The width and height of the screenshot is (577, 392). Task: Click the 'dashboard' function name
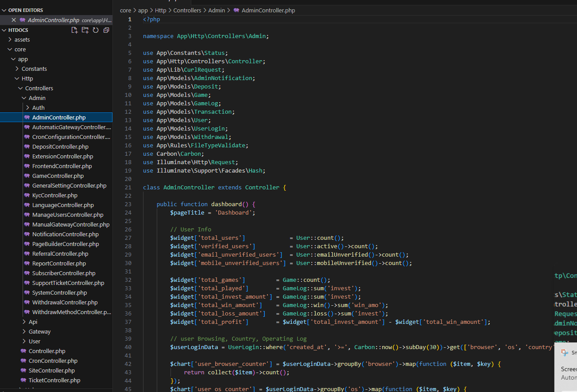[x=226, y=204]
